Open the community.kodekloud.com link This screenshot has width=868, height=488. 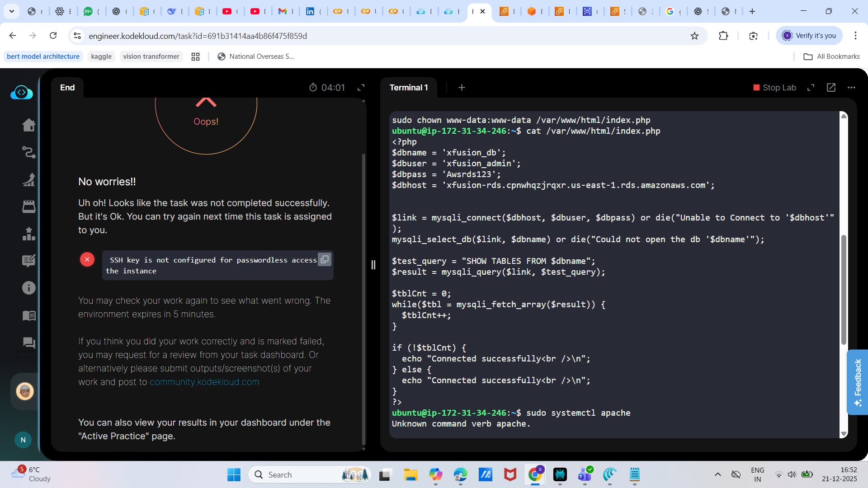(x=204, y=382)
